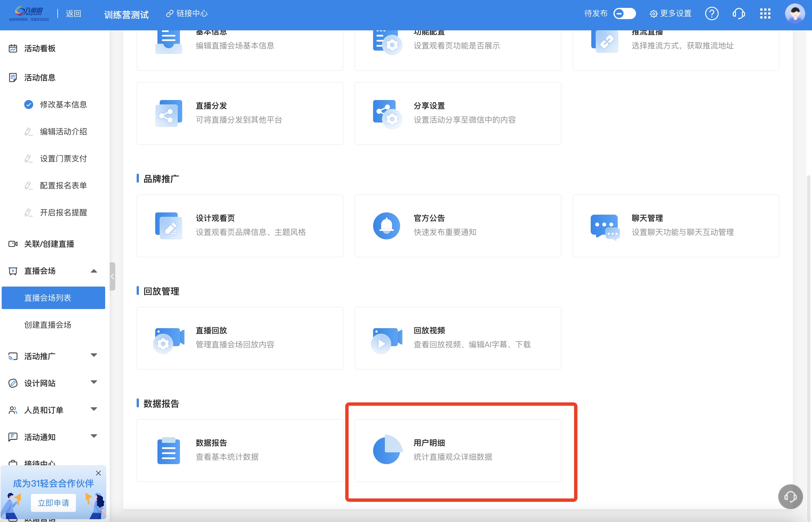Click the user avatar in the top bar
Viewport: 812px width, 522px height.
click(795, 13)
